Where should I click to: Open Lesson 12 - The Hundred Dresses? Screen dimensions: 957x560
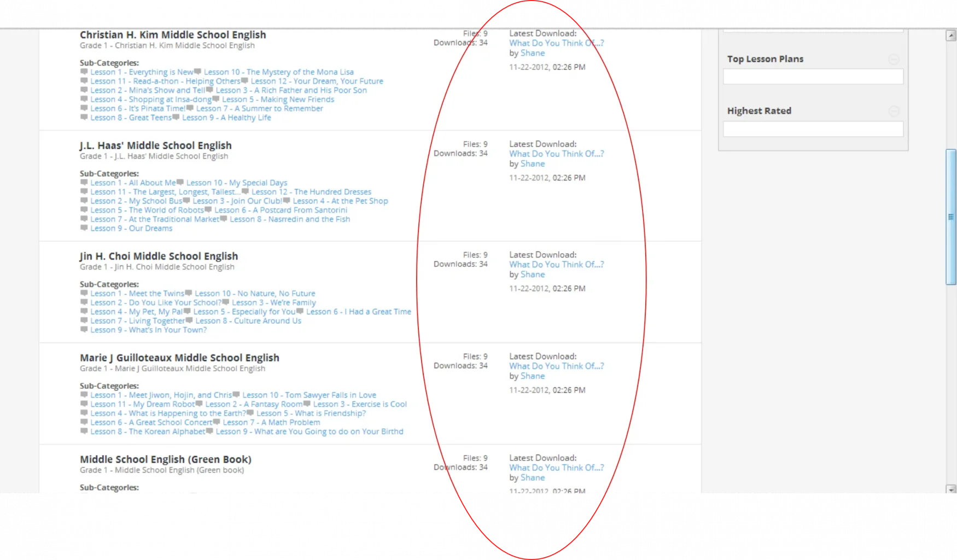[311, 192]
